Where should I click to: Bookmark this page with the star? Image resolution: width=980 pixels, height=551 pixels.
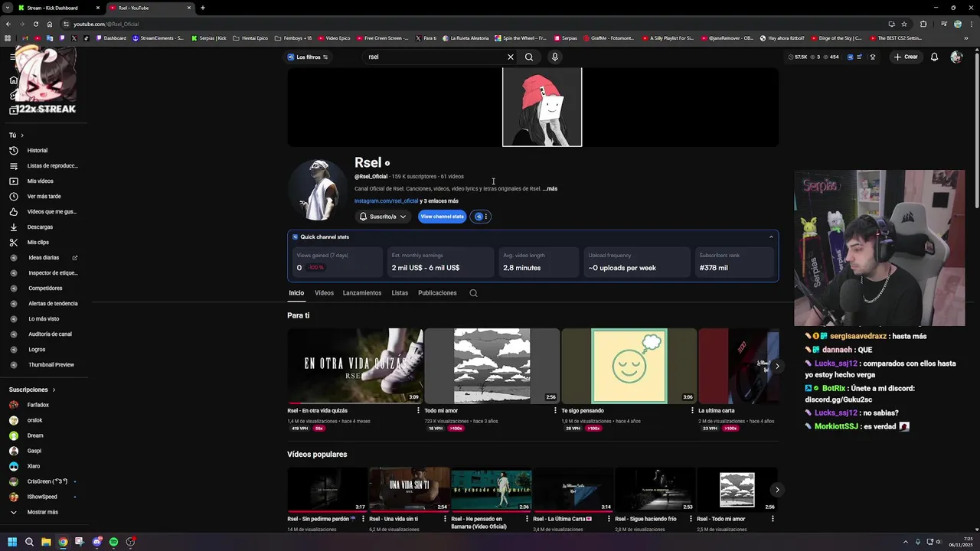[904, 24]
